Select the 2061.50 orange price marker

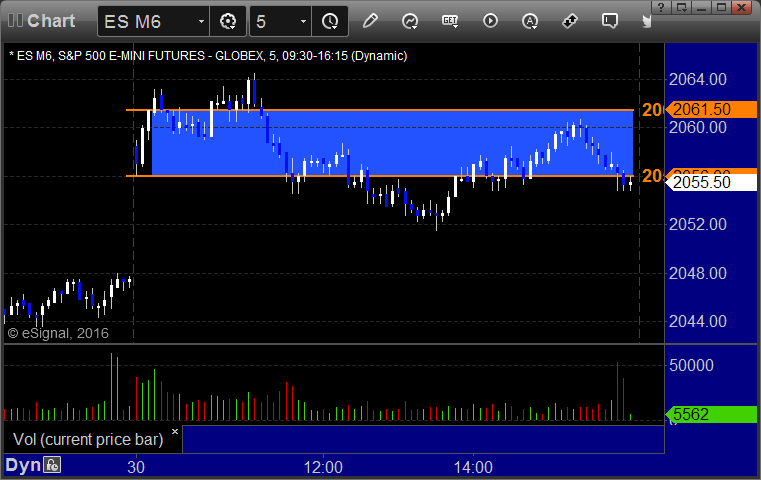pos(711,109)
